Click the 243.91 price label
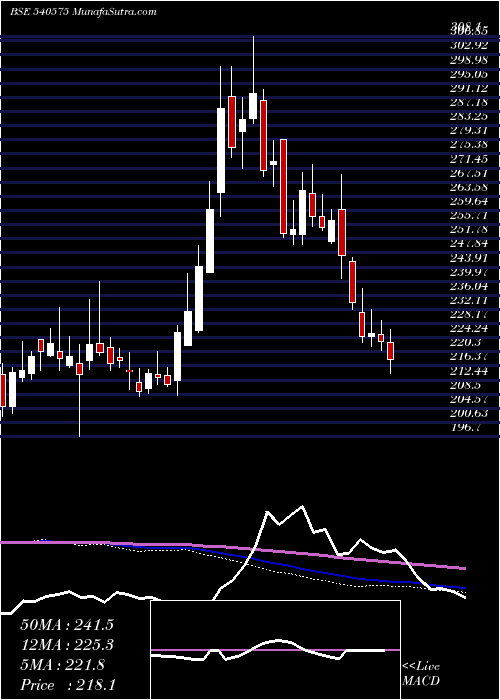The image size is (500, 700). (x=470, y=258)
